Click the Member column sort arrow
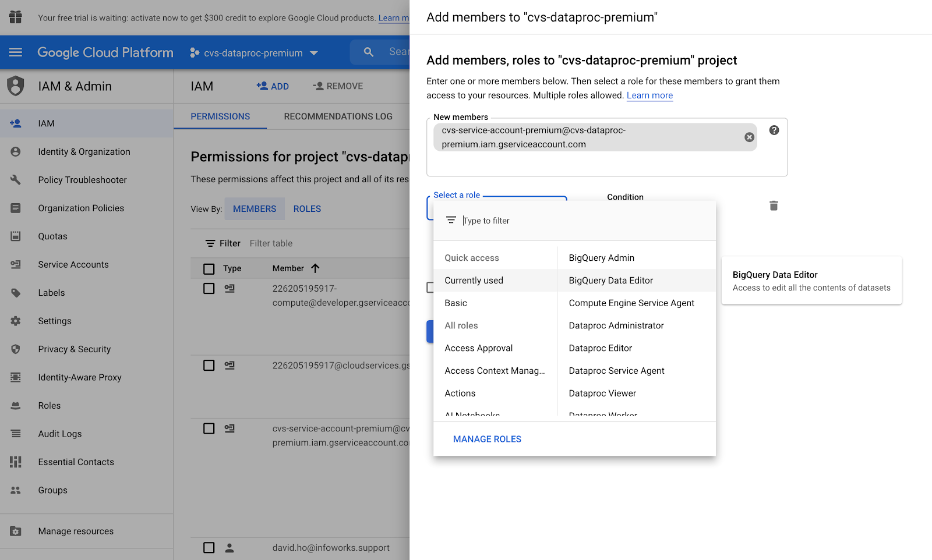 pyautogui.click(x=315, y=268)
